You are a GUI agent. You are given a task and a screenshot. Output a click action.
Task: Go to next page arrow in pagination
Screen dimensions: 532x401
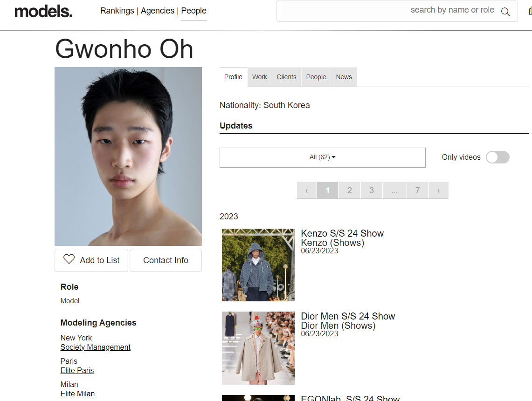click(x=438, y=190)
